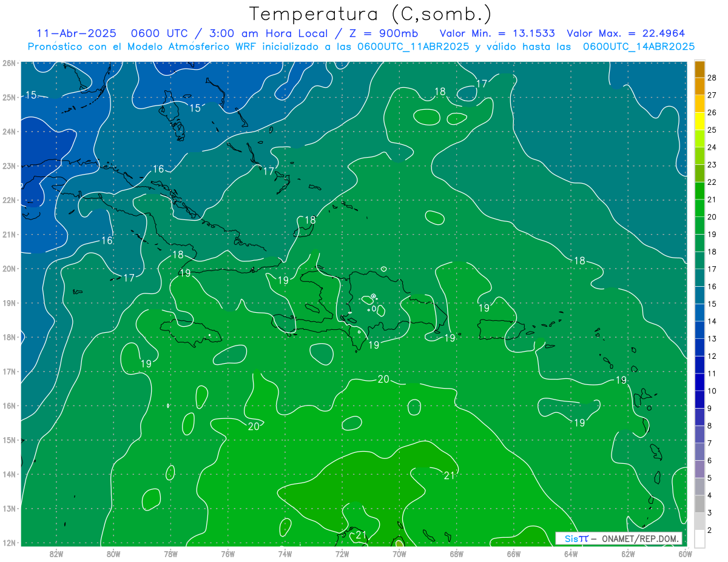Screen dimensions: 728x562
Task: Click the initialization time "0600UTC_11ABR2025"
Action: (413, 47)
